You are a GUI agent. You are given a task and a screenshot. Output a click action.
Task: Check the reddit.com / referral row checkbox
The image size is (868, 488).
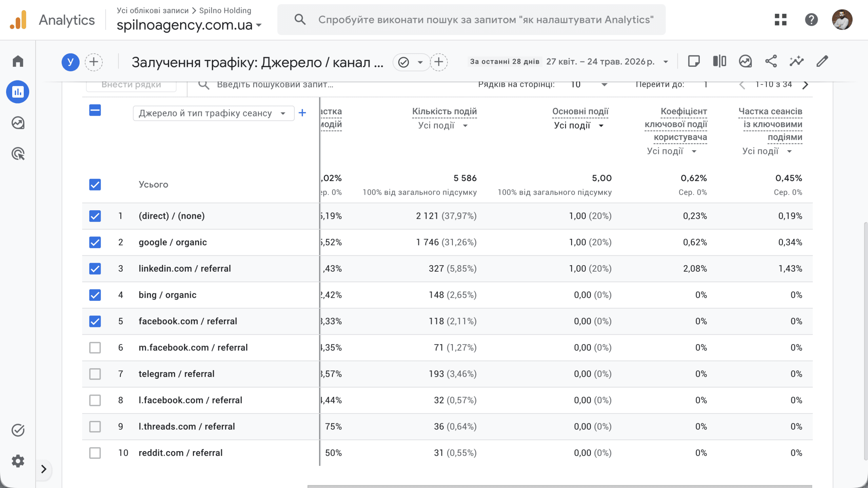[95, 453]
